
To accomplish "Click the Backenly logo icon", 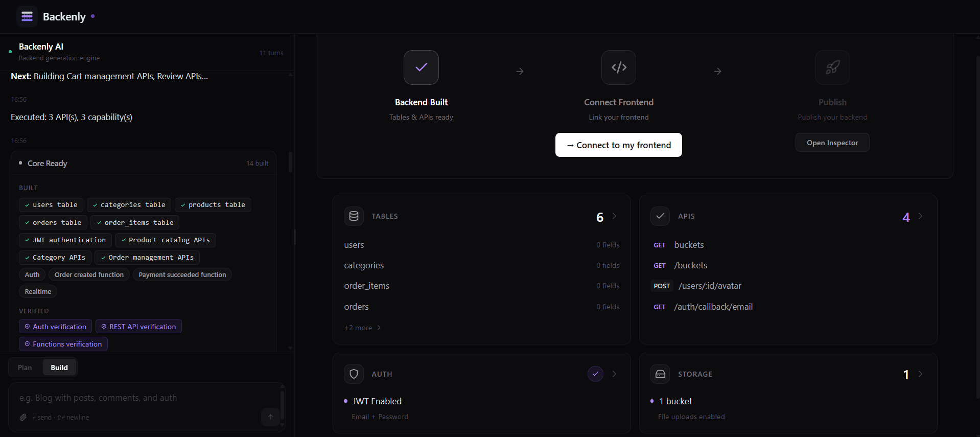I will click(x=27, y=16).
